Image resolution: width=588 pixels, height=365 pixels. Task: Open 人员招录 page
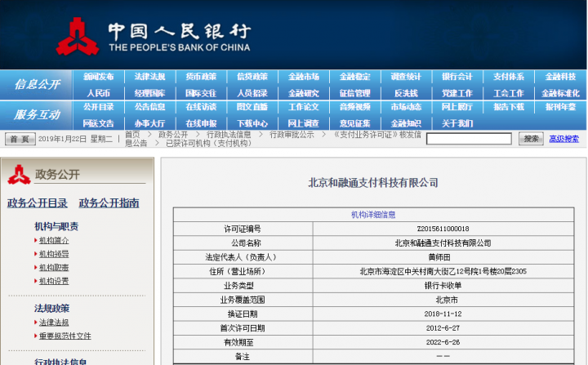[252, 93]
